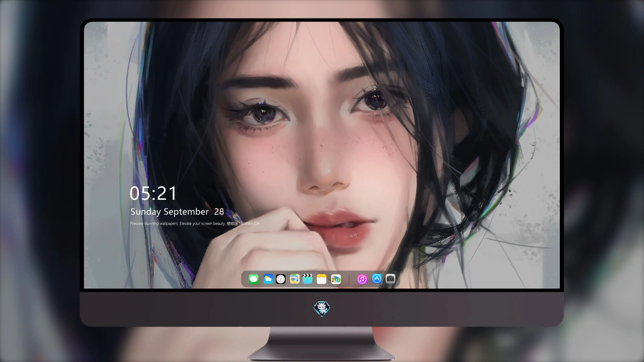This screenshot has width=644, height=362.
Task: Launch the Camera app from the dock
Action: pyautogui.click(x=390, y=279)
